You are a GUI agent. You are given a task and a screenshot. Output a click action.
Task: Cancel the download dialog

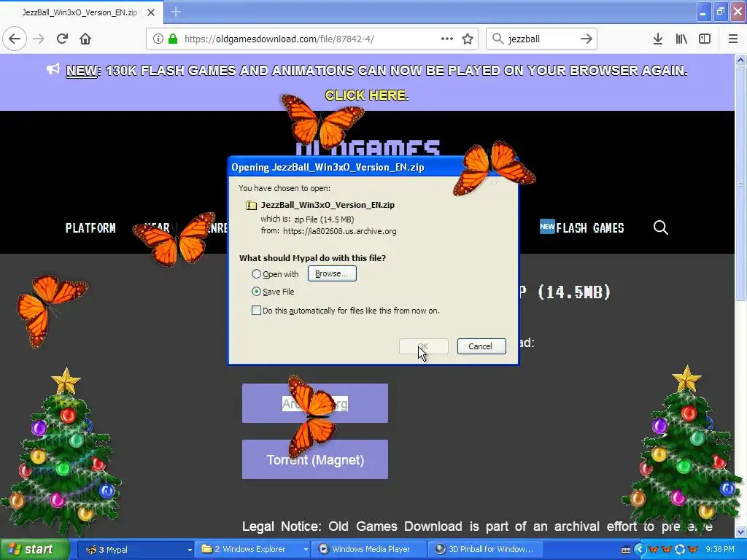coord(481,346)
